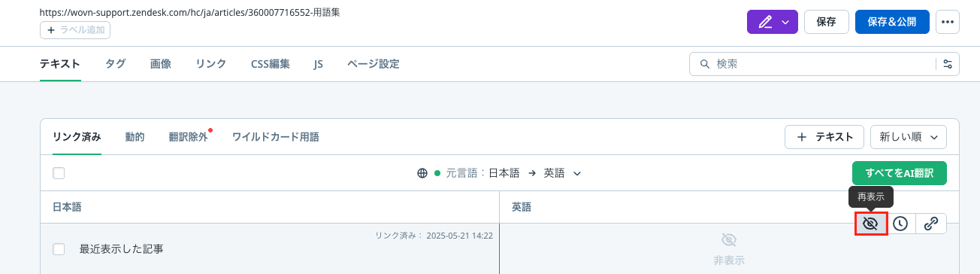The width and height of the screenshot is (980, 274).
Task: Select the ワイルドカード用語 tab
Action: 276,137
